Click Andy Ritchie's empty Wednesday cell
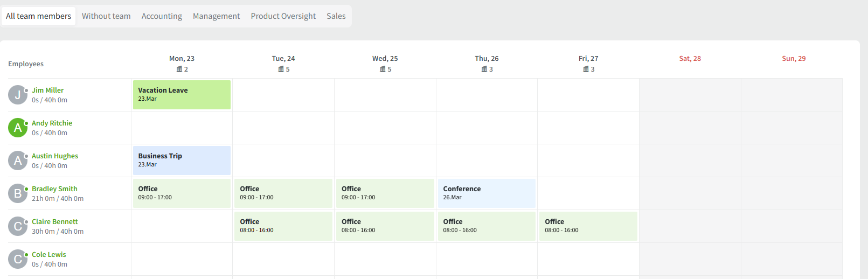 (x=385, y=128)
